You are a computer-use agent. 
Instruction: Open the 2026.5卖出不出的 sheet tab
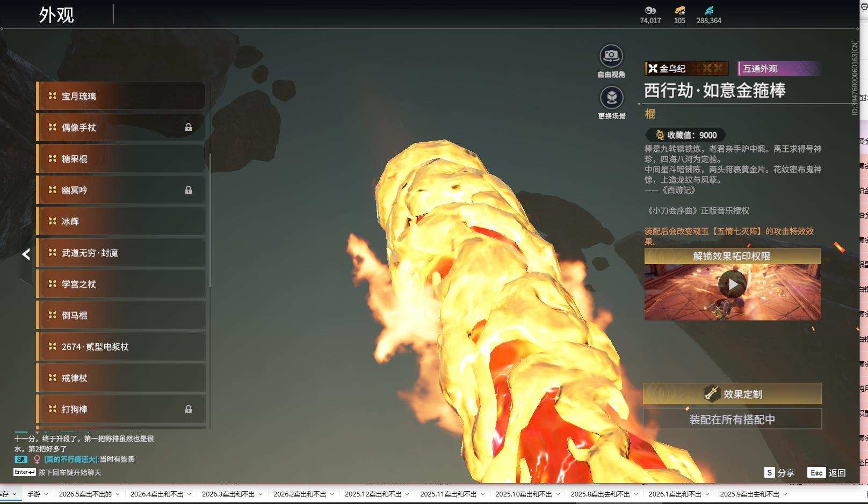(x=85, y=494)
